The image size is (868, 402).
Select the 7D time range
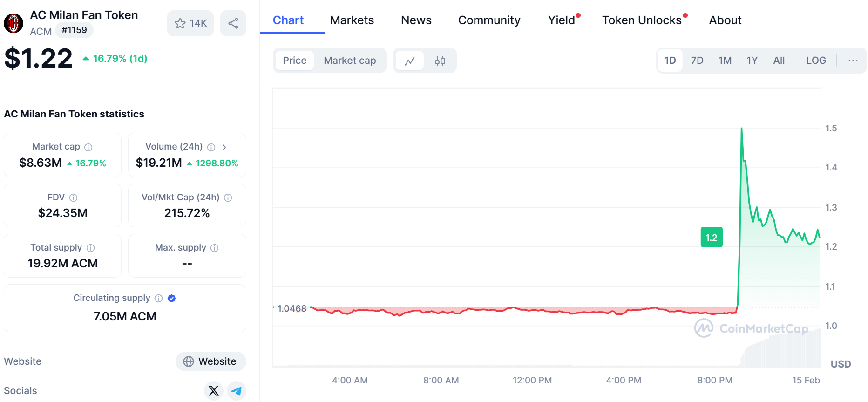pos(697,61)
